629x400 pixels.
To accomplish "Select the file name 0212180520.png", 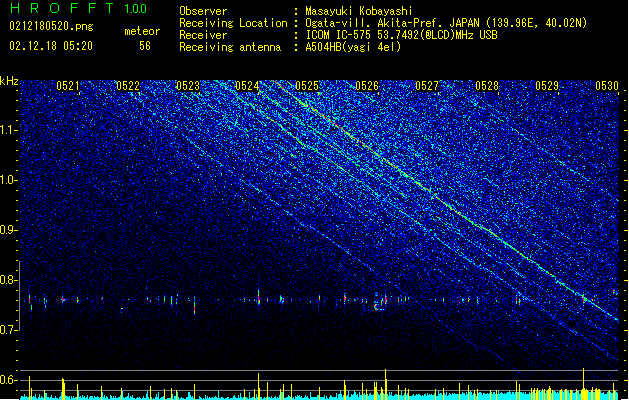I will (51, 26).
